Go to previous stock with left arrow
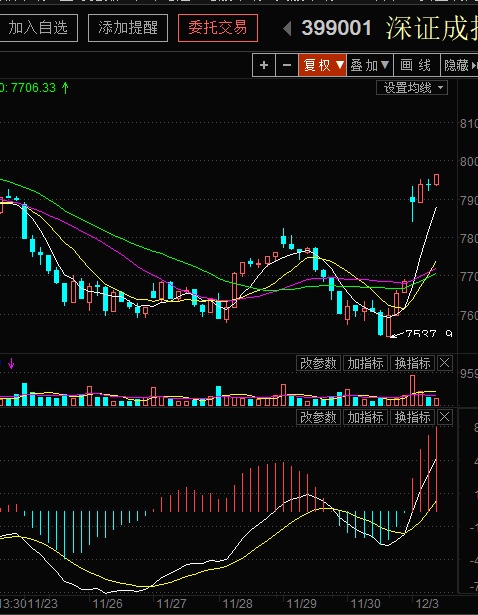 coord(287,29)
